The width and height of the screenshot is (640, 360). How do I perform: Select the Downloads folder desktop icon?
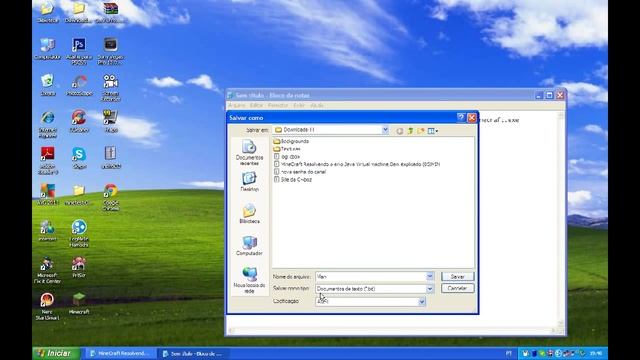click(x=79, y=12)
